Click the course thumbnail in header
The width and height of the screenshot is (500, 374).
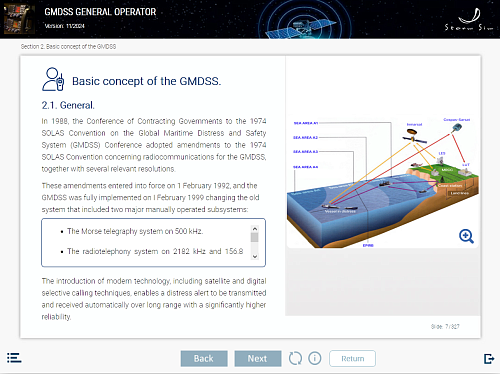(x=19, y=19)
